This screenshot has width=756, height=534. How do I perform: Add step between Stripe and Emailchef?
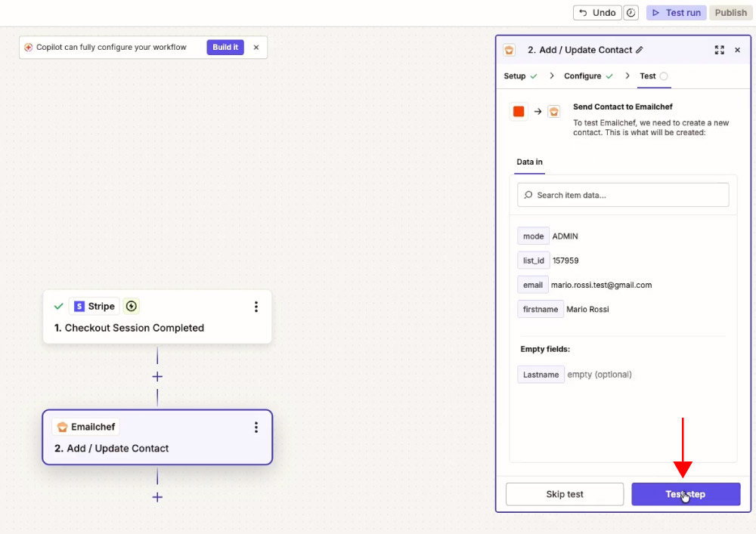(x=157, y=377)
